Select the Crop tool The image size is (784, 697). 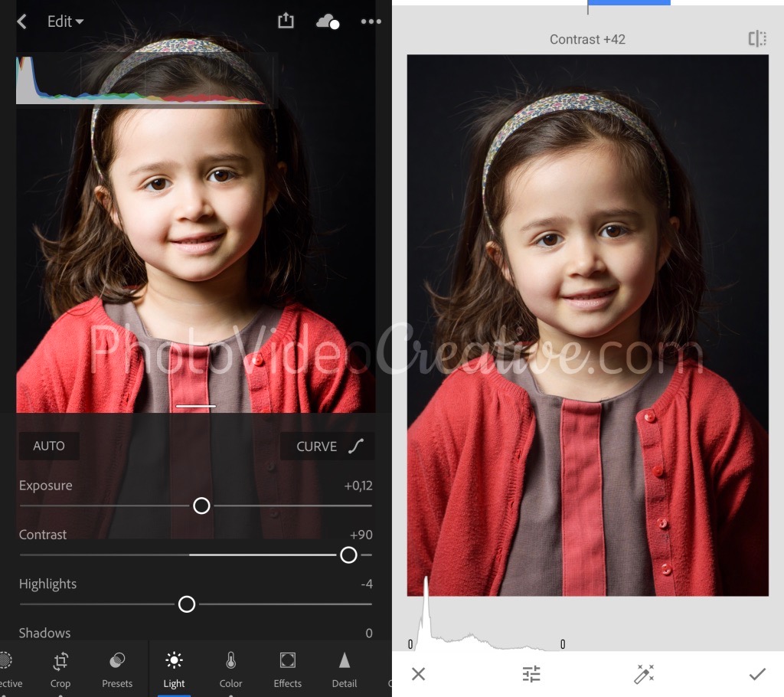[60, 669]
